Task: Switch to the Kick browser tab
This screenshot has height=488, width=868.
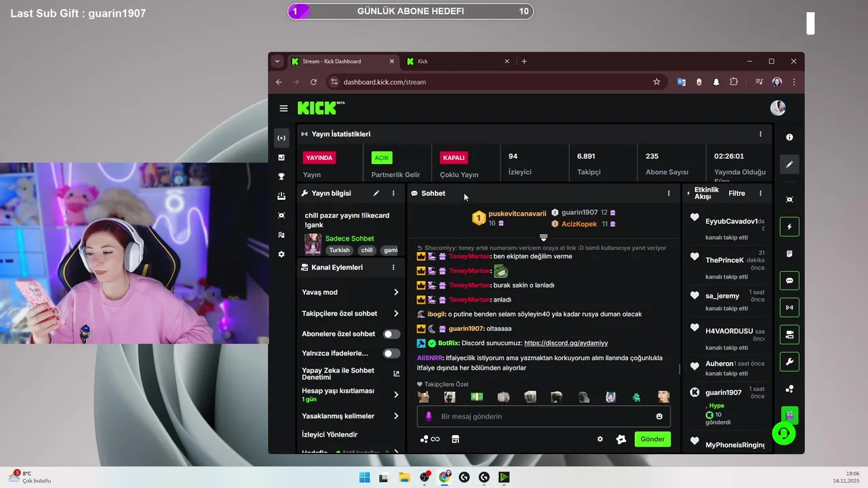Action: 458,61
